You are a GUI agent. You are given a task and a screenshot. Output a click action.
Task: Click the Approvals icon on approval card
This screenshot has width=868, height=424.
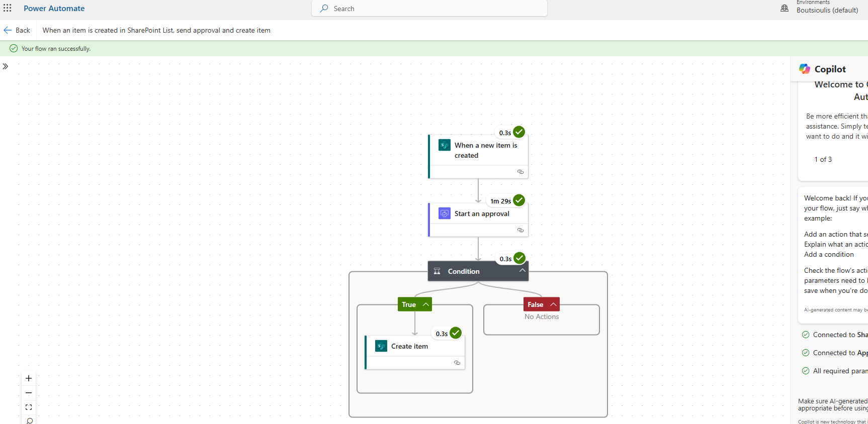(x=445, y=214)
